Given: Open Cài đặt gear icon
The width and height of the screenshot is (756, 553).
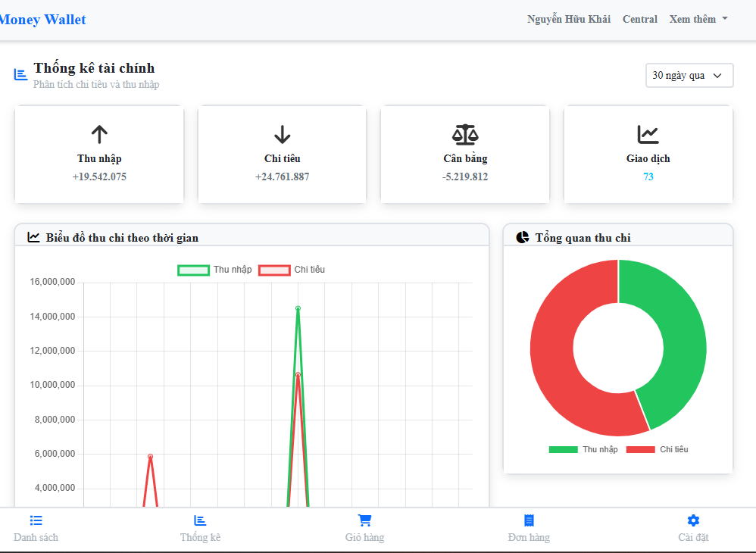Looking at the screenshot, I should [693, 520].
